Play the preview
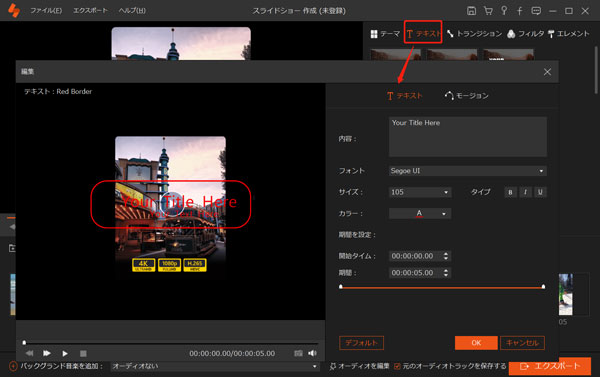This screenshot has height=377, width=600. click(65, 353)
